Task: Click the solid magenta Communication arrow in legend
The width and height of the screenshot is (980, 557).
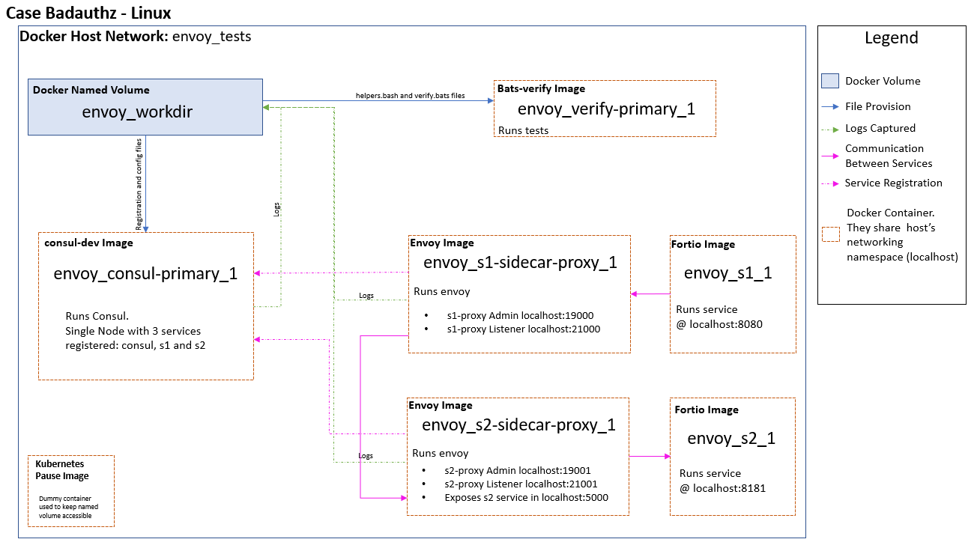Action: tap(830, 156)
